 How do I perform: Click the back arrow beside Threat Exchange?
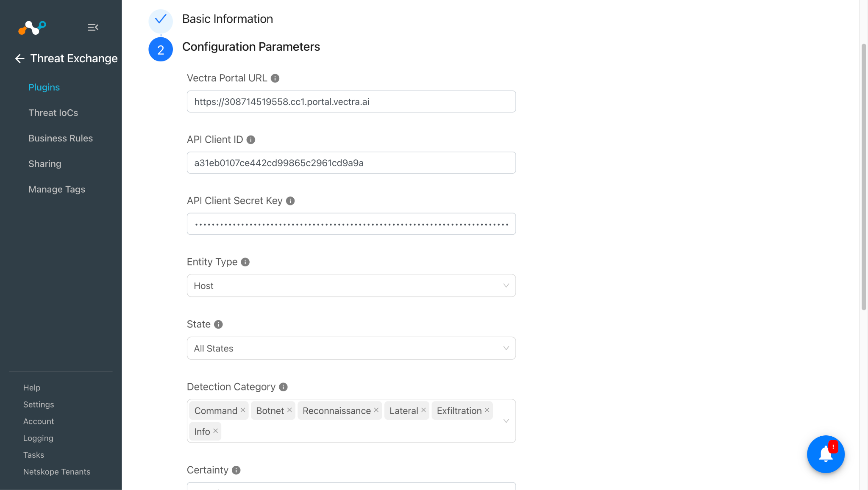pos(19,58)
